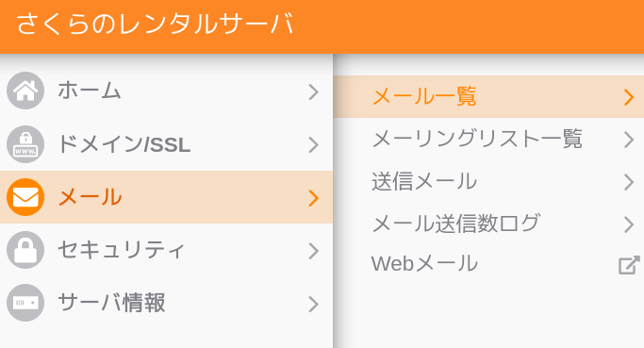Click the さくらのレンタルサーバ header title
Image resolution: width=644 pixels, height=348 pixels.
(x=156, y=24)
